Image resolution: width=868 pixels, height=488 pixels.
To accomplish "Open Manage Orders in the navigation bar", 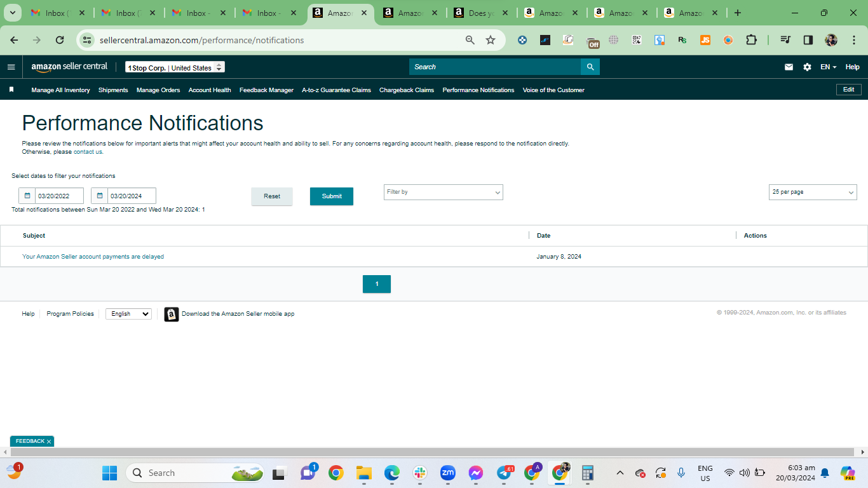I will click(158, 90).
